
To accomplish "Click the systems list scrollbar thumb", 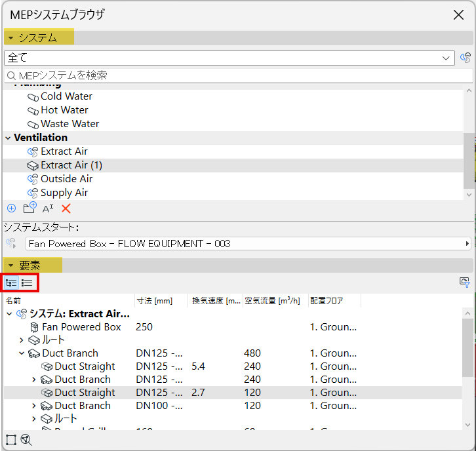I will tap(468, 161).
